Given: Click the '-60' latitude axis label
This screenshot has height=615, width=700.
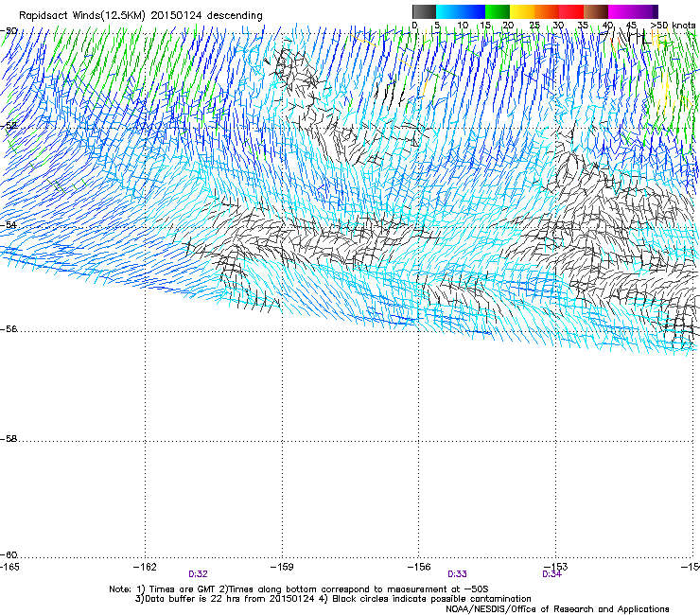Looking at the screenshot, I should [9, 554].
